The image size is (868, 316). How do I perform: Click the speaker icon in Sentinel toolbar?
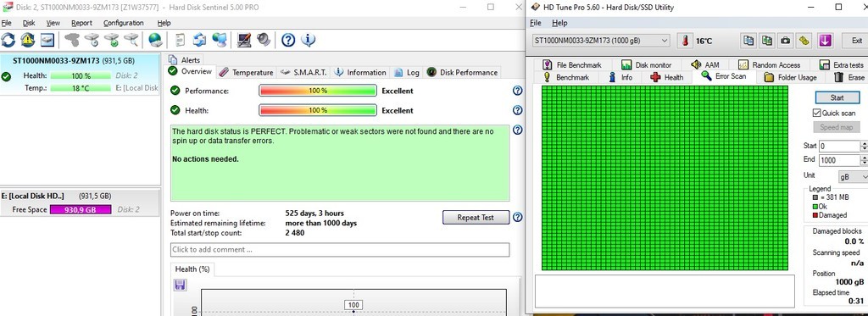tap(264, 40)
